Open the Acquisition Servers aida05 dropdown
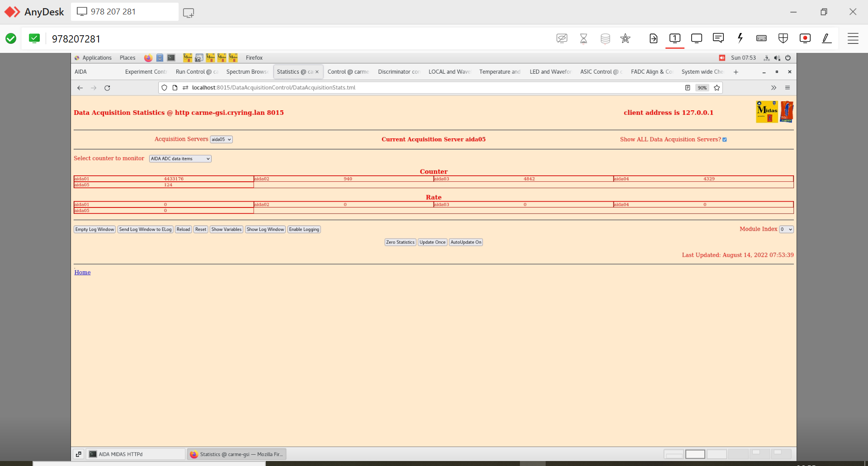Screen dimensions: 868x466 tap(221, 140)
